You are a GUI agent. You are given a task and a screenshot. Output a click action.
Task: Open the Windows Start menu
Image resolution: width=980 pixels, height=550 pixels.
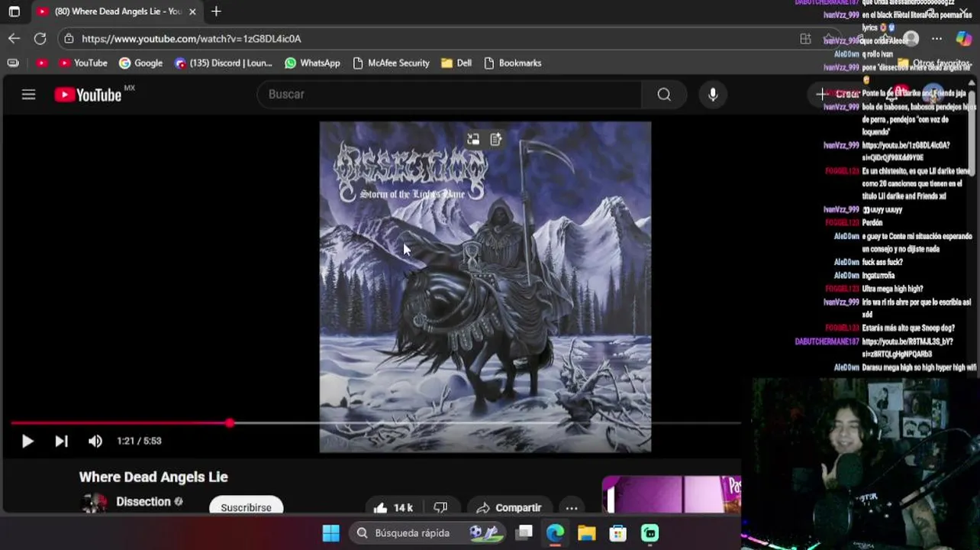(x=330, y=533)
